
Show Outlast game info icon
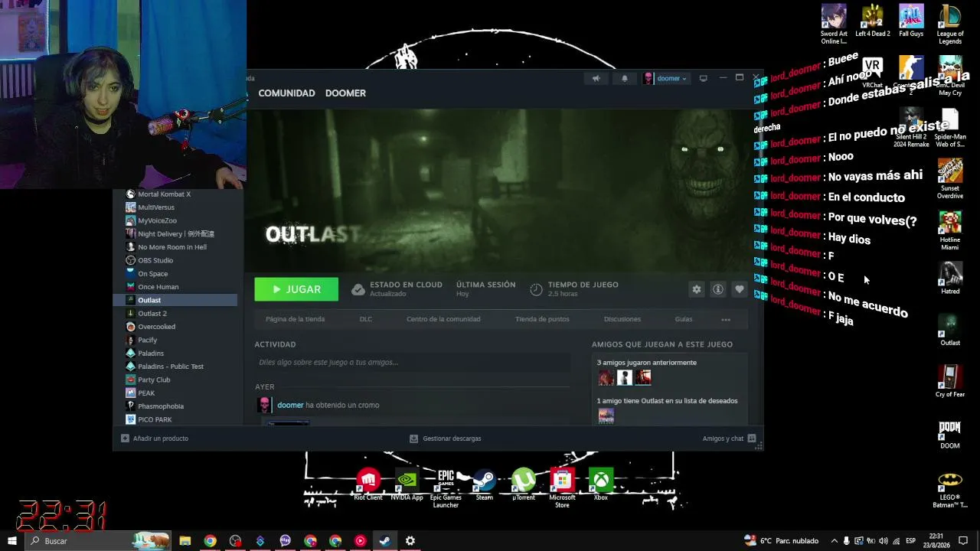point(717,289)
